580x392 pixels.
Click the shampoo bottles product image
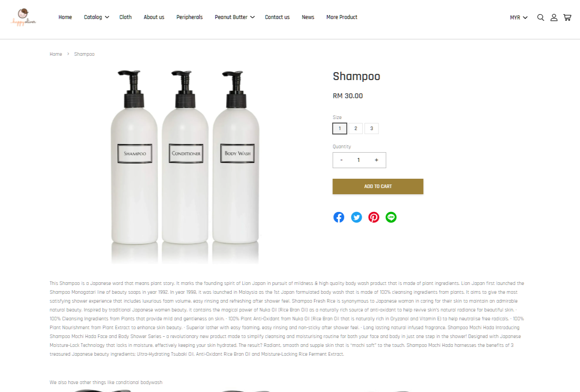point(185,167)
